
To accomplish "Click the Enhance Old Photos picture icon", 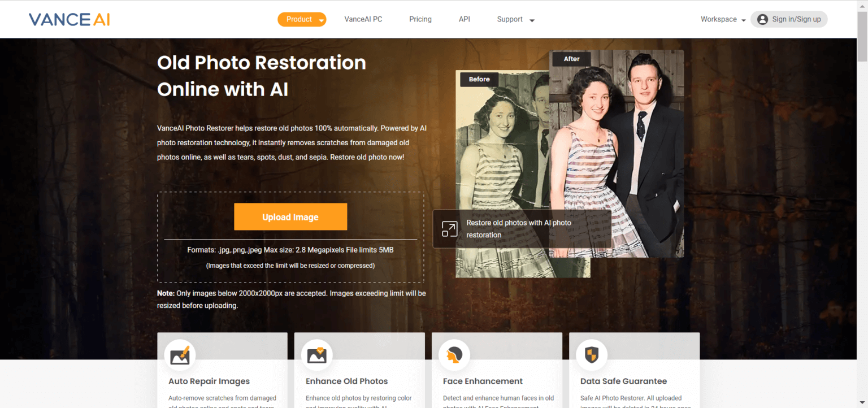I will coord(317,355).
